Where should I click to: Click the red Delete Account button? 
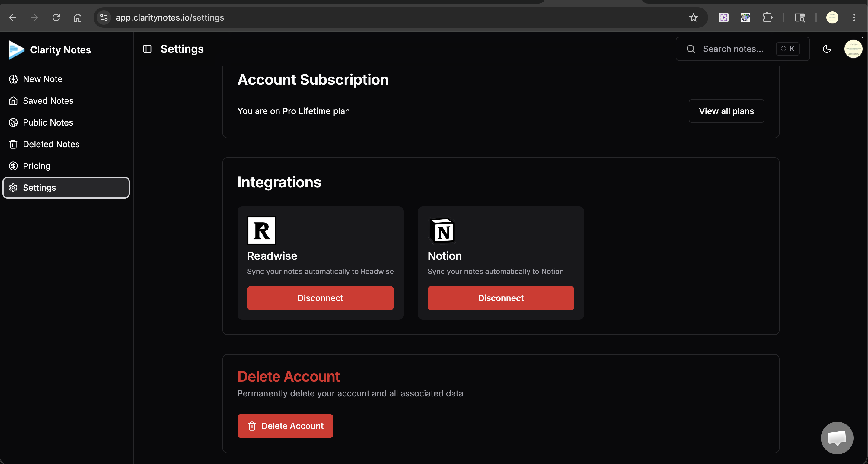point(285,426)
